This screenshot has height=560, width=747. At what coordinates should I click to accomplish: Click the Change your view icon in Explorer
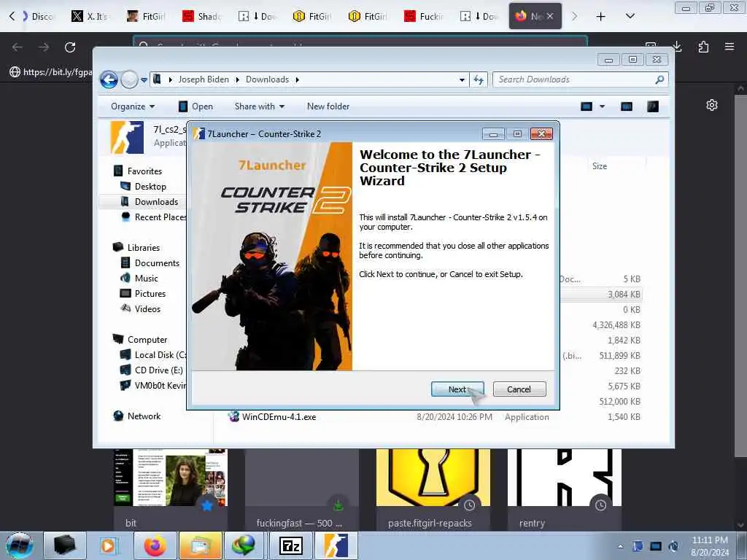tap(587, 106)
